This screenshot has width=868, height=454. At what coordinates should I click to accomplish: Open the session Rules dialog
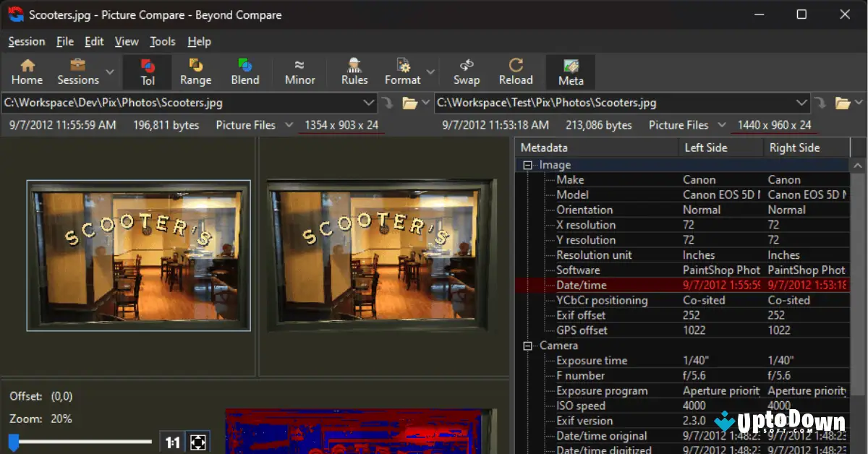tap(354, 72)
